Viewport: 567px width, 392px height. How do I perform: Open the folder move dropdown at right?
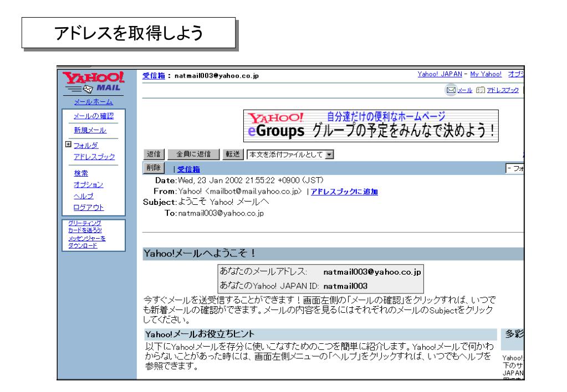514,168
